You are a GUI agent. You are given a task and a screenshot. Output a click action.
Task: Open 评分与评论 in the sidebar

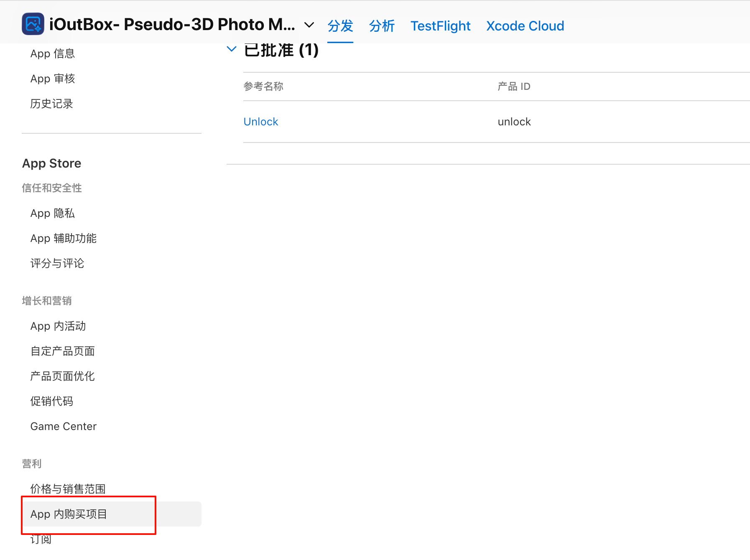click(x=57, y=264)
